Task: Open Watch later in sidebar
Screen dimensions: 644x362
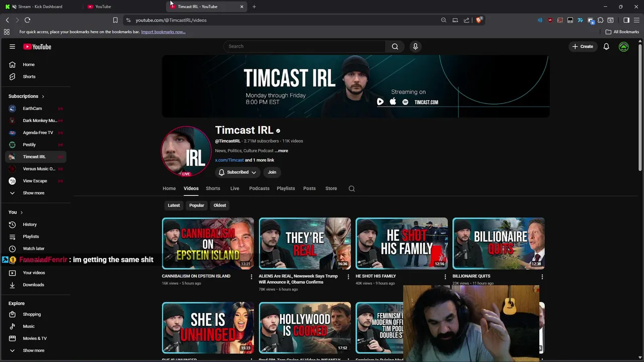Action: (x=35, y=249)
